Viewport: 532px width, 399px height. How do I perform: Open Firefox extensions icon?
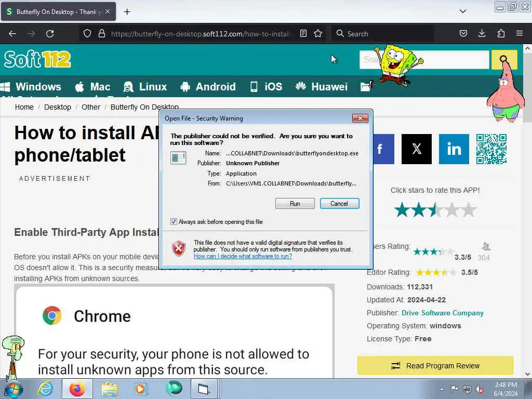click(501, 34)
